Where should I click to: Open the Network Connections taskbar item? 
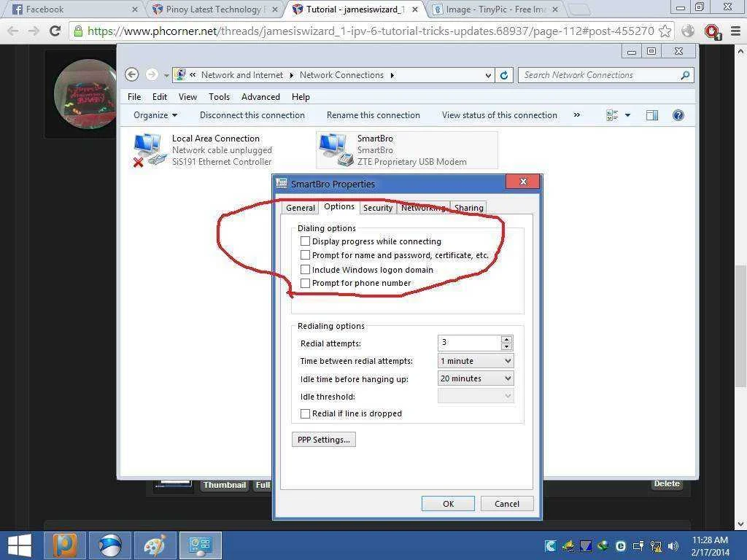(200, 545)
